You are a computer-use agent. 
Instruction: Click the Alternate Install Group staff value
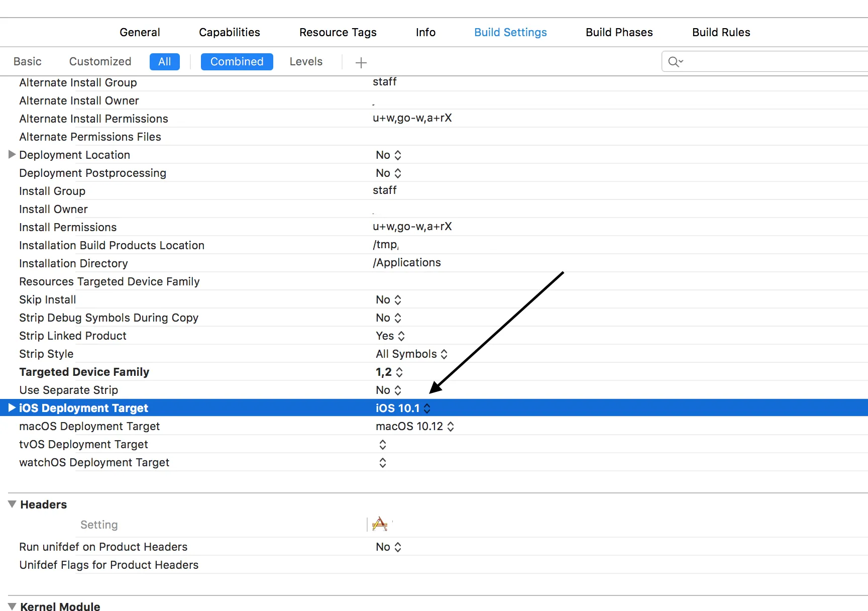pos(385,81)
